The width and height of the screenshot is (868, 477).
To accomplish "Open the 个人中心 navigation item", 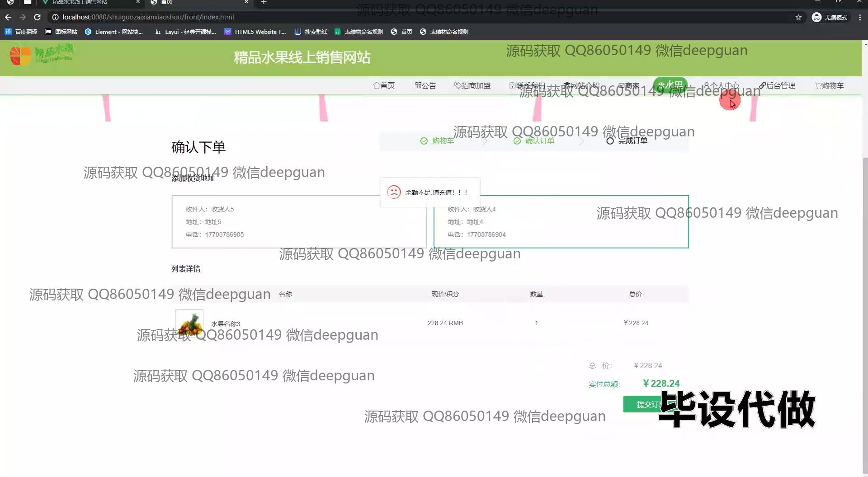I will [721, 85].
